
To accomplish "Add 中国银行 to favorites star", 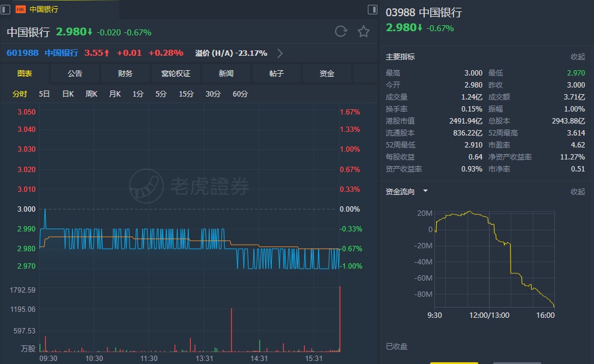I will 364,31.
